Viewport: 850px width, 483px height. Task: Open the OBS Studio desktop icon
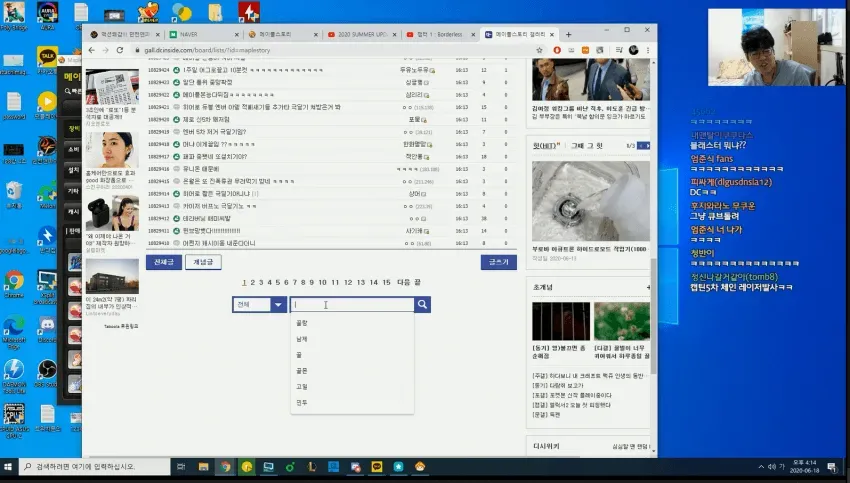tap(47, 373)
